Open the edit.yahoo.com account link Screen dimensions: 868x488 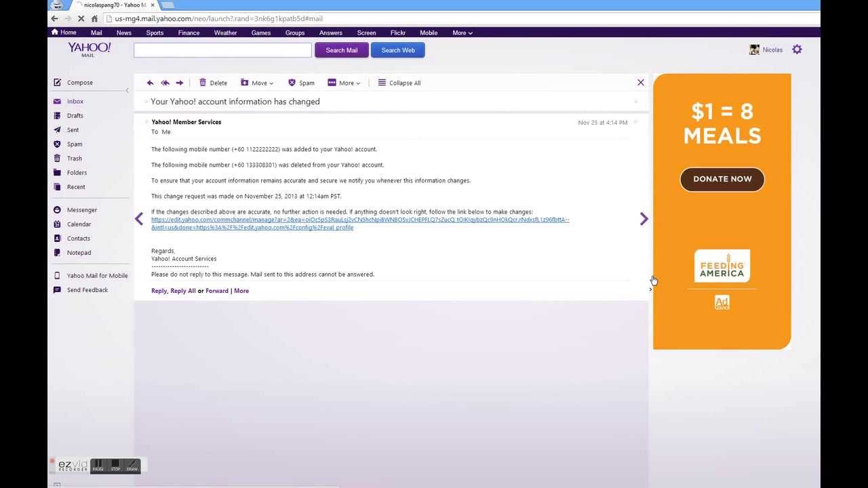[360, 224]
